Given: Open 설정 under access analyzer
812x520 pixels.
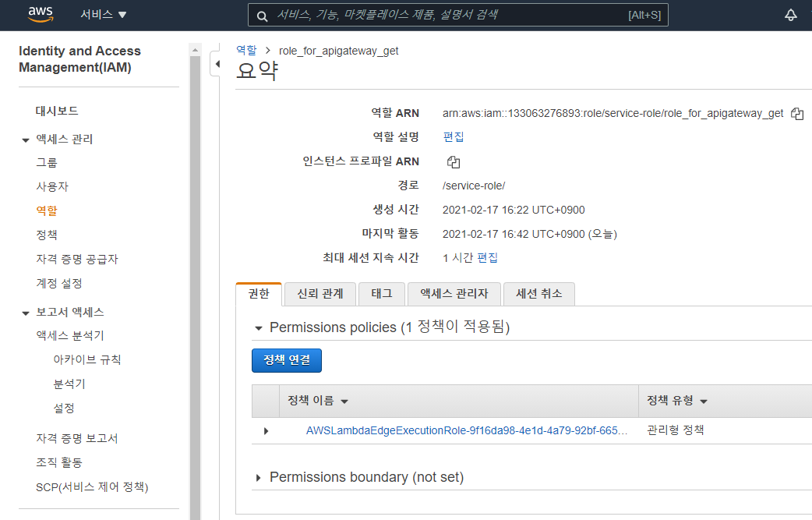Looking at the screenshot, I should pyautogui.click(x=64, y=409).
